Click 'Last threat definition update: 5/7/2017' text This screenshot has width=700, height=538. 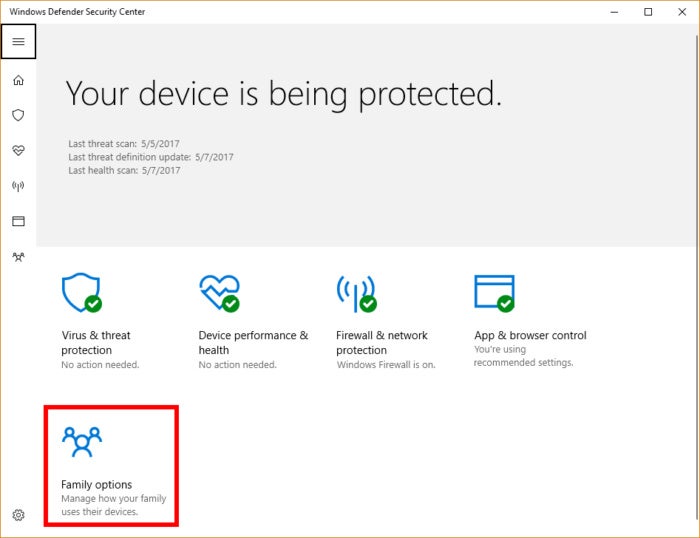151,157
